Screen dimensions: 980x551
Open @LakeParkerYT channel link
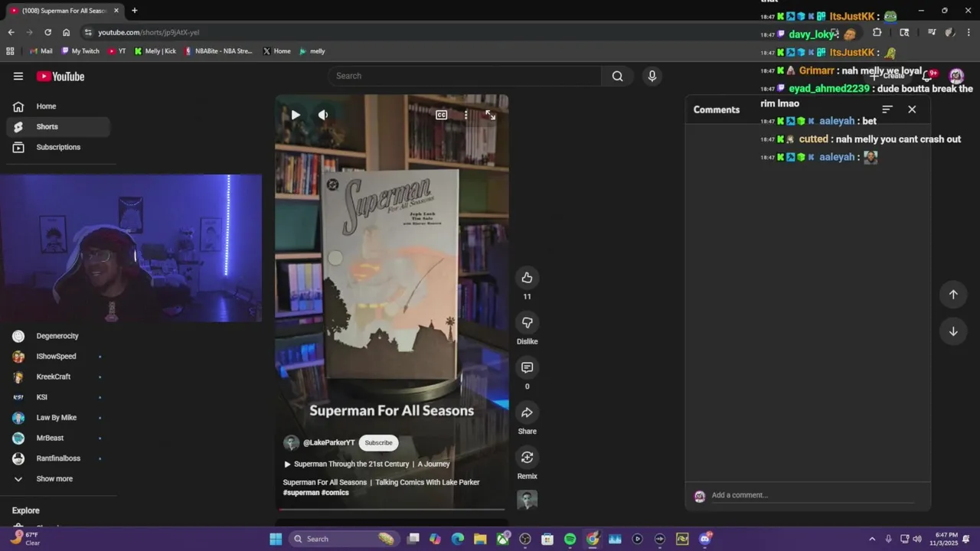[x=328, y=442]
